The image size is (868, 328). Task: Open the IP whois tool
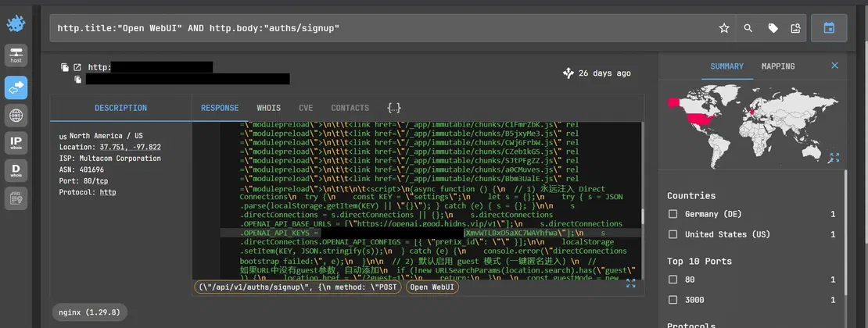coord(16,143)
